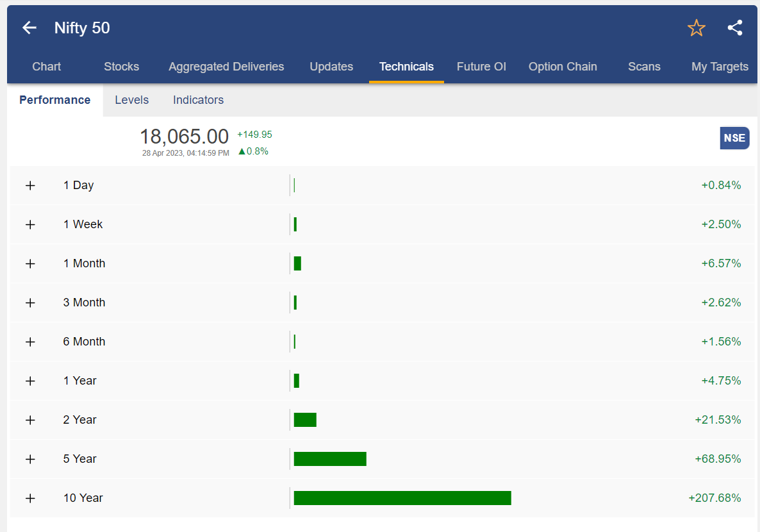Viewport: 760px width, 532px height.
Task: Expand the 5 Year performance details
Action: [30, 458]
